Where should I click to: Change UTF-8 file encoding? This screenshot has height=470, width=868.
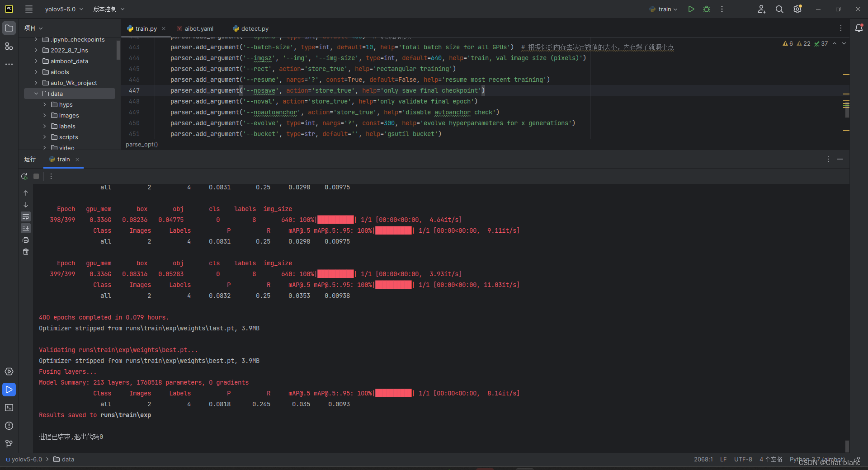[x=743, y=459]
